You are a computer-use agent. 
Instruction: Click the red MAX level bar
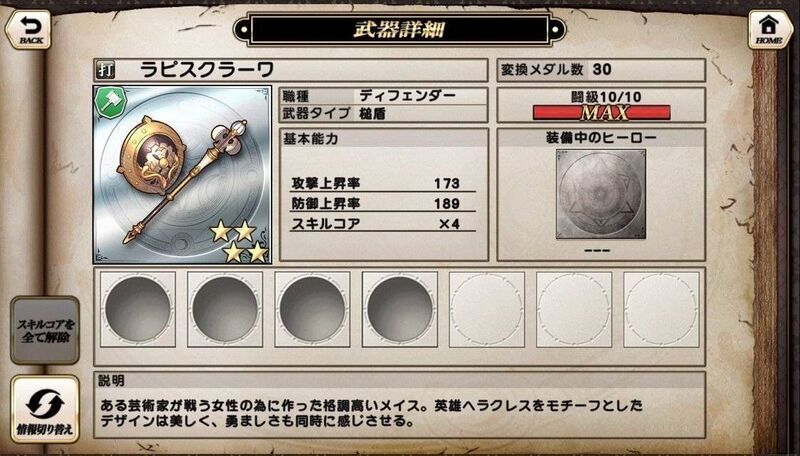point(602,113)
